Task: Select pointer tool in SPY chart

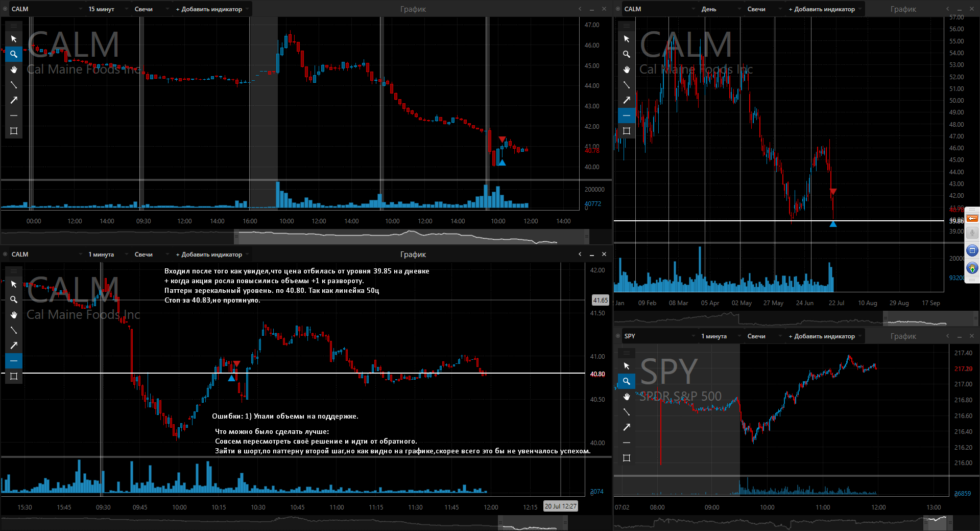Action: (x=627, y=366)
